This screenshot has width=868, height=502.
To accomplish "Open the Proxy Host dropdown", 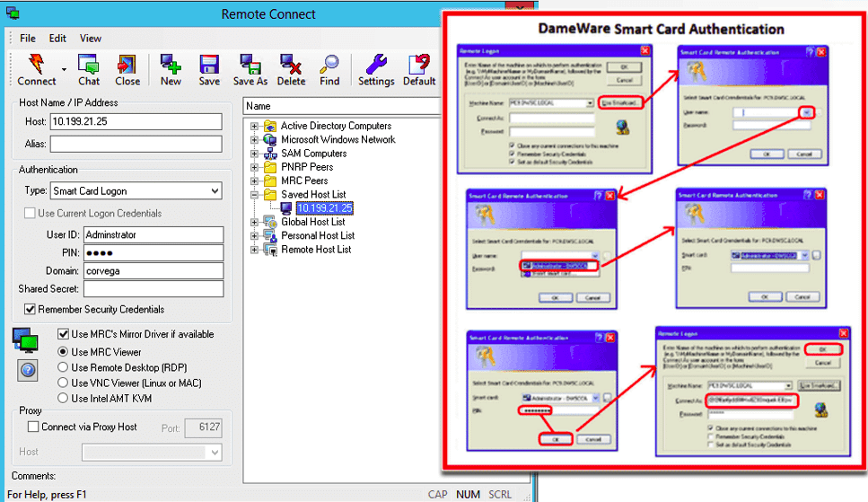I will pyautogui.click(x=215, y=453).
